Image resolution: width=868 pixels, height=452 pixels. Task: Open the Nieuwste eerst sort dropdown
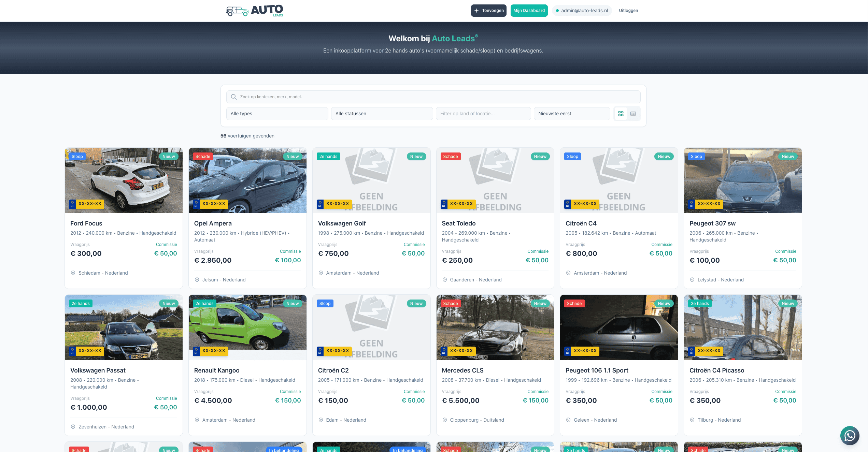point(572,114)
